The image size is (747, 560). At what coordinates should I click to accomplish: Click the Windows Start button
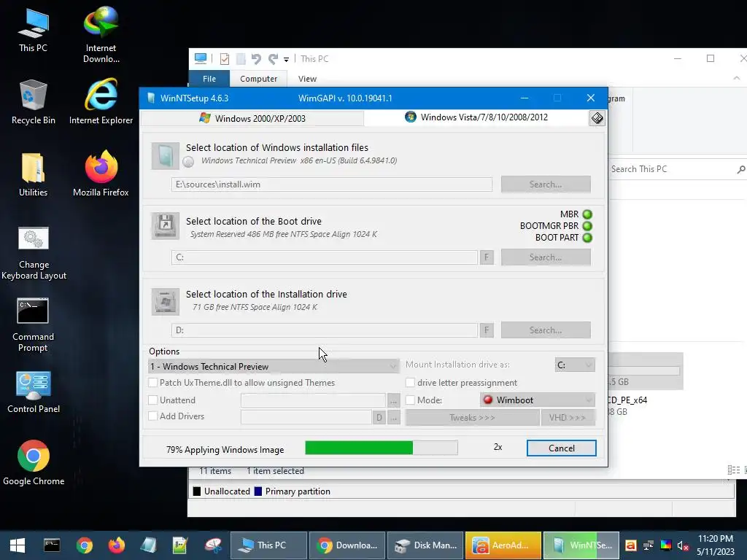tap(18, 545)
